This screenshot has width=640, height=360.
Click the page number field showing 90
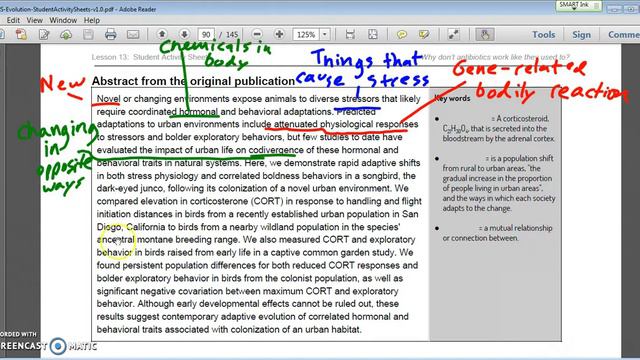pyautogui.click(x=206, y=35)
